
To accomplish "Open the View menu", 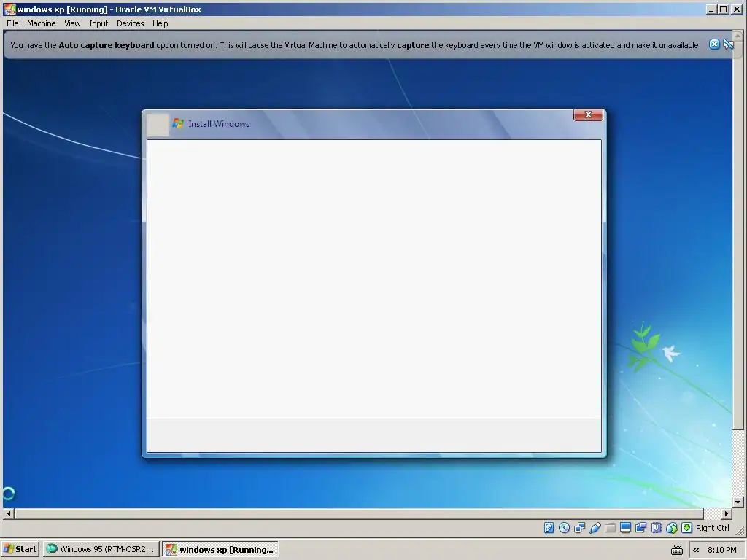I will click(72, 23).
